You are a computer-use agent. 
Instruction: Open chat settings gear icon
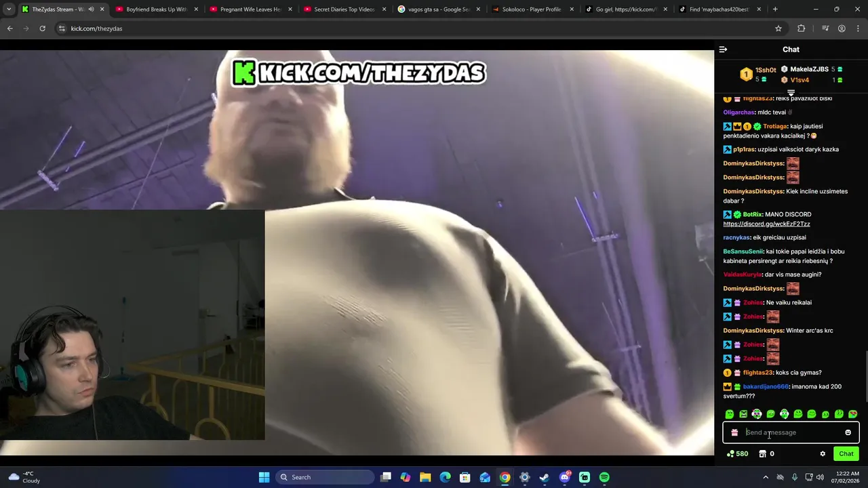coord(823,454)
